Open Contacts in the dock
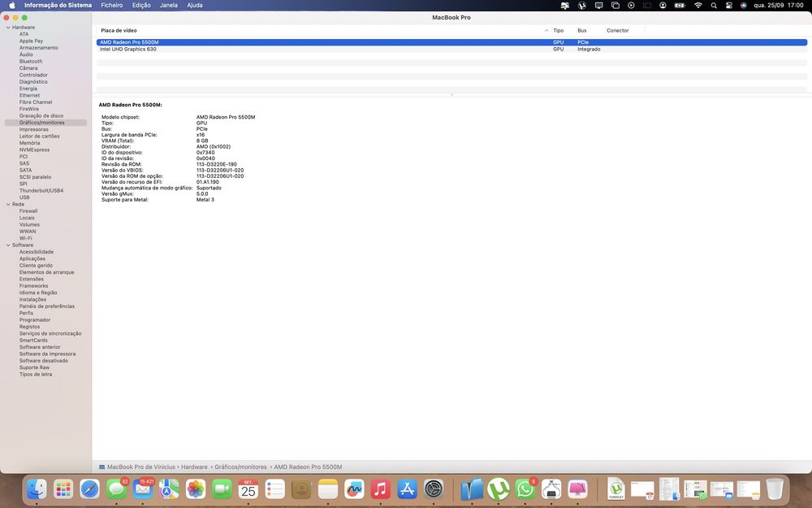The width and height of the screenshot is (812, 508). [x=301, y=488]
